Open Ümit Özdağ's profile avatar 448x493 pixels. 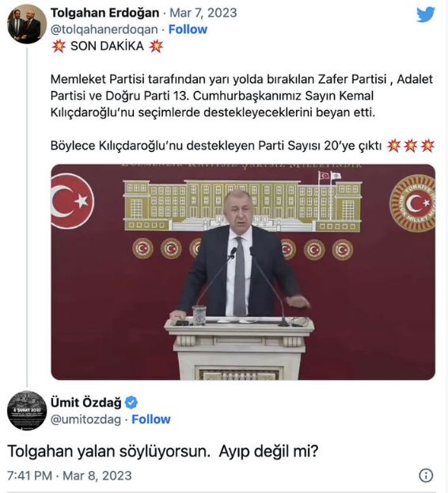click(27, 411)
